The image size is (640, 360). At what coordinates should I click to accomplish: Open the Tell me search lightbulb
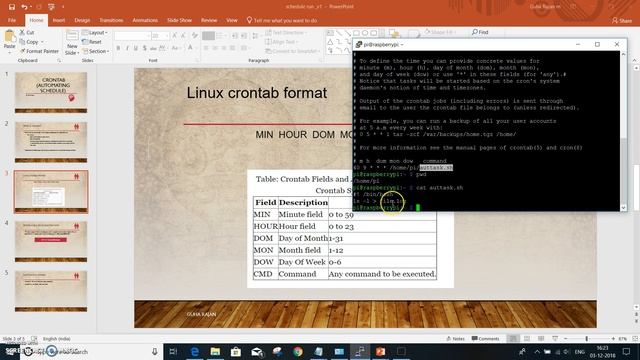coord(249,20)
